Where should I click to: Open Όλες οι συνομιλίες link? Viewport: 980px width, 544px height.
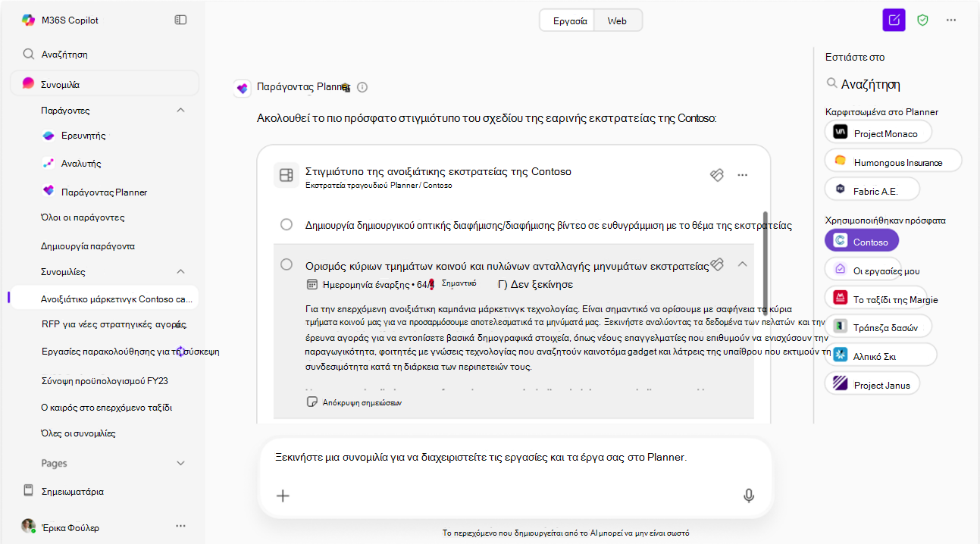(x=78, y=433)
